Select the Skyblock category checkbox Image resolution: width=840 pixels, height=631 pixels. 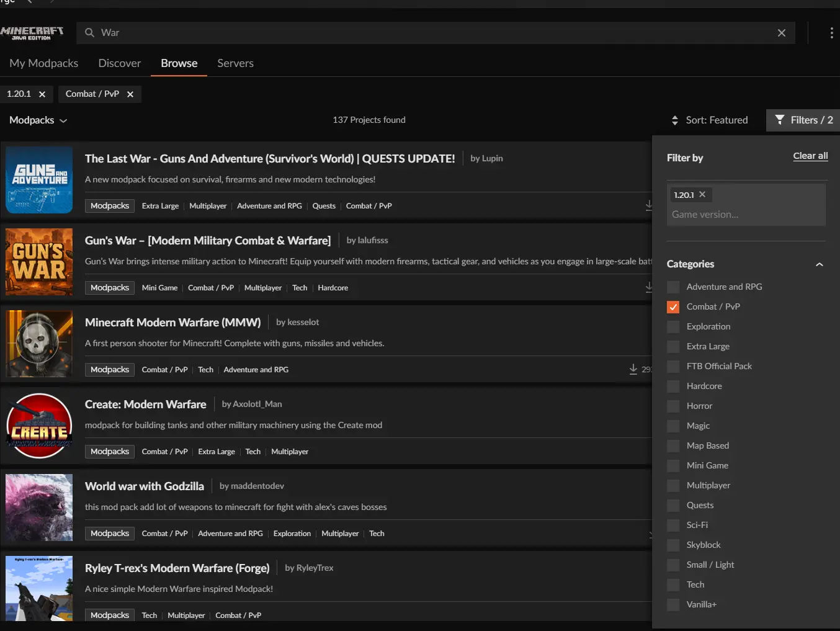click(x=673, y=545)
